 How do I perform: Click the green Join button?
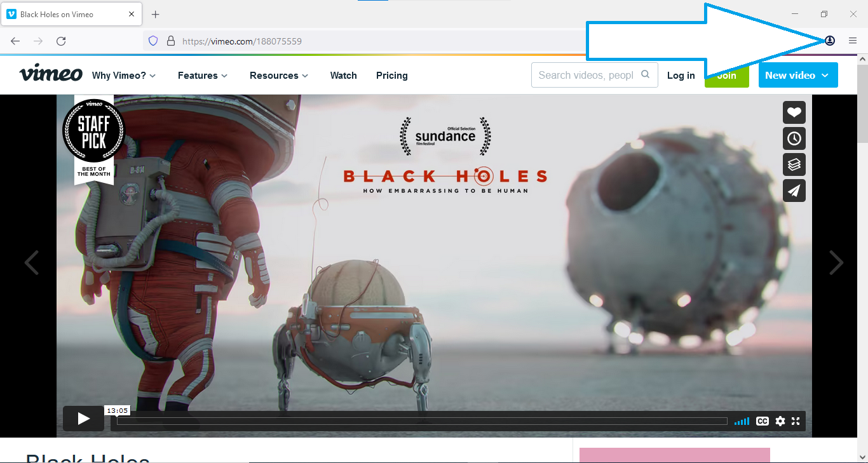(x=727, y=75)
